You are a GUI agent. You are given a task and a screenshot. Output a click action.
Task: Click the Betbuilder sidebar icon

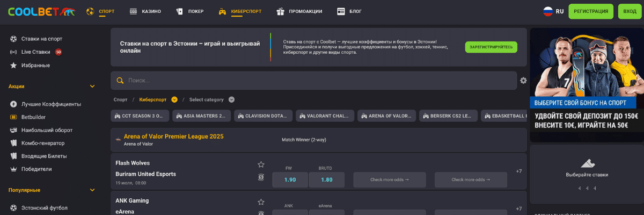(x=13, y=117)
